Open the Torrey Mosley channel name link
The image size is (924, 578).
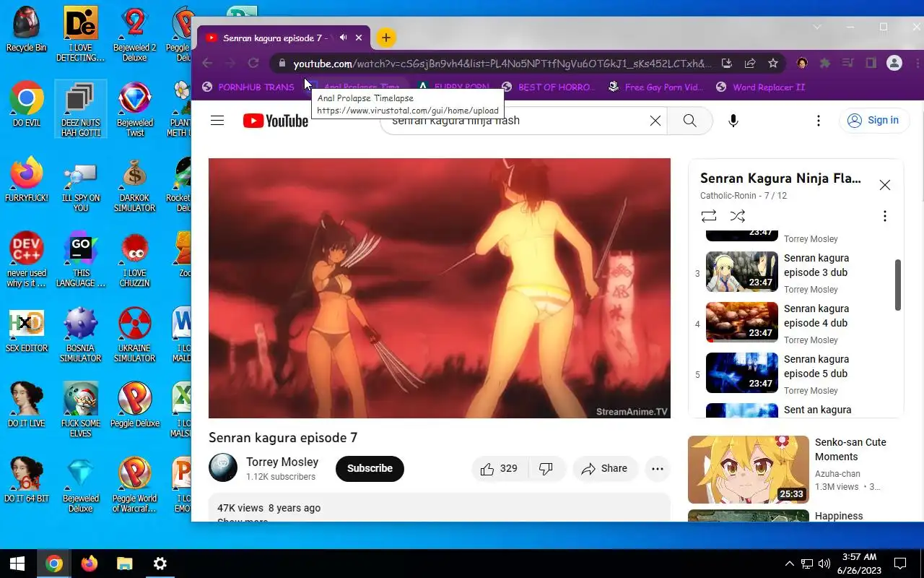(282, 462)
